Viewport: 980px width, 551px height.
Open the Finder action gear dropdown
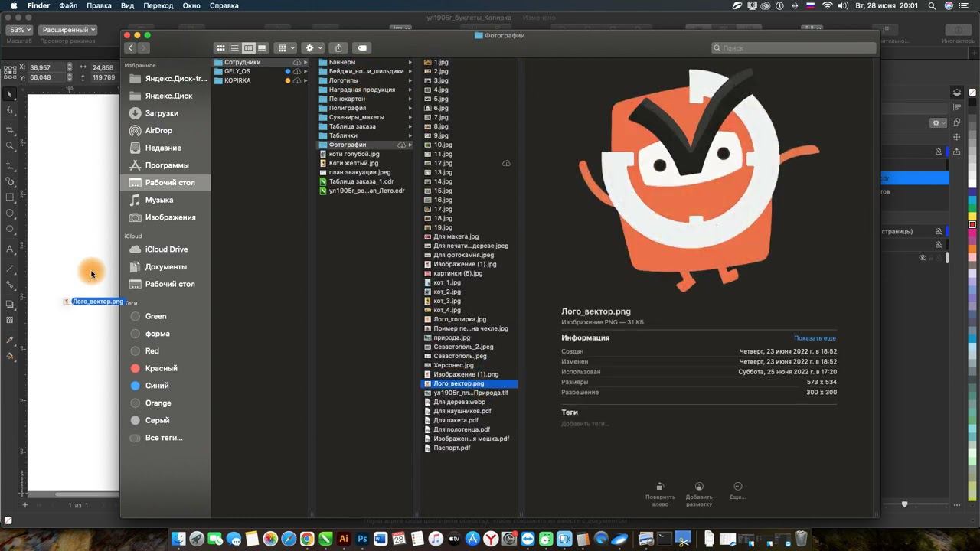tap(314, 47)
